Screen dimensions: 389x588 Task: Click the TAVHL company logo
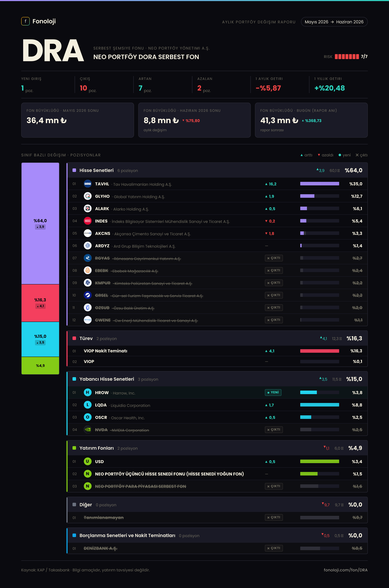point(88,184)
